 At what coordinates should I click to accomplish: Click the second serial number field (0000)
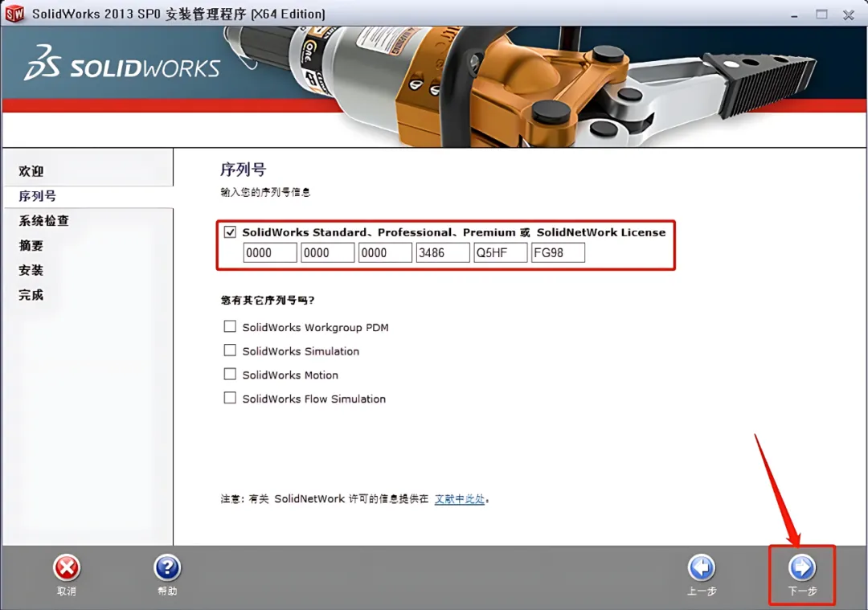click(328, 253)
